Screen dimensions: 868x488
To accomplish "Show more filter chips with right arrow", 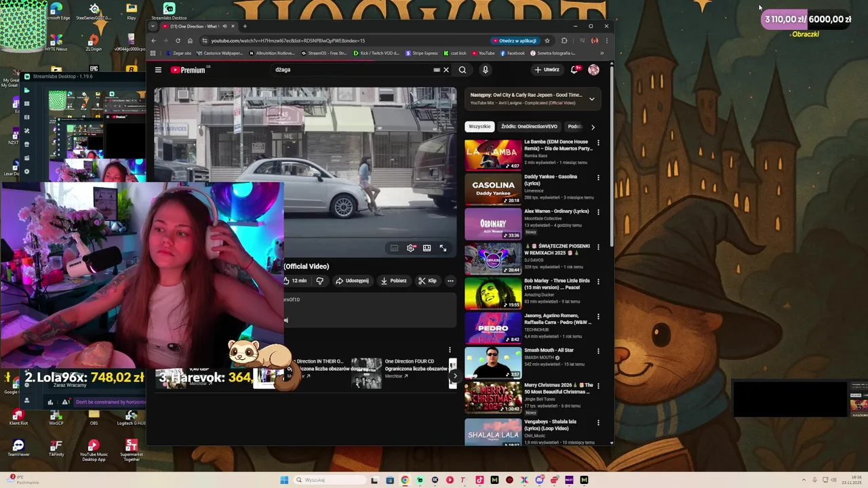I will [593, 127].
